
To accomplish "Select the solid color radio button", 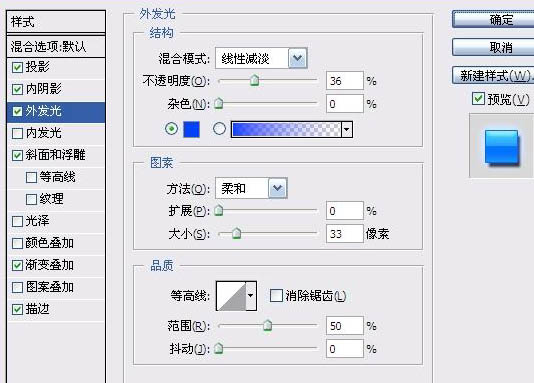I will [x=171, y=129].
